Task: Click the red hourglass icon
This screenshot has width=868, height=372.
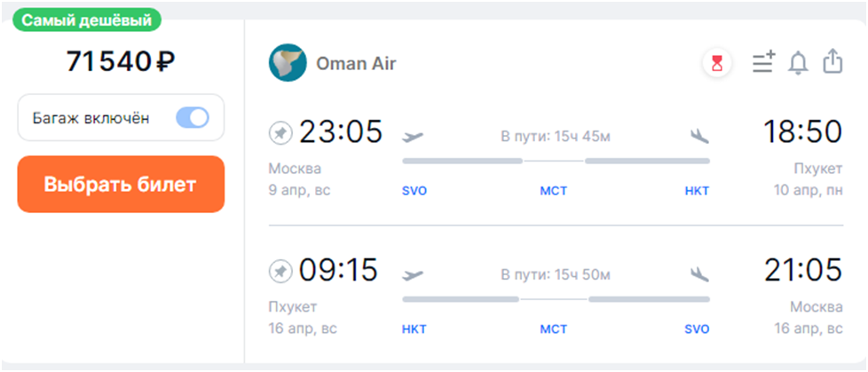Action: point(716,63)
